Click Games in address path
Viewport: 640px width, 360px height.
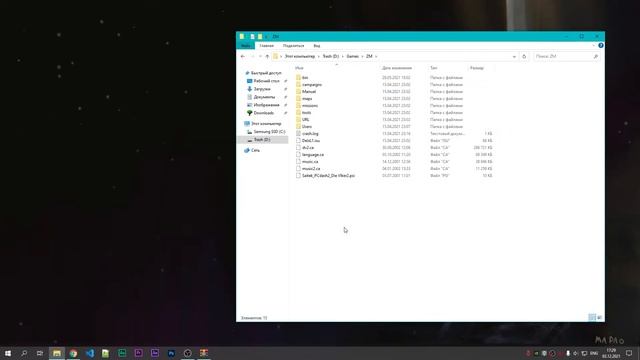tap(353, 56)
